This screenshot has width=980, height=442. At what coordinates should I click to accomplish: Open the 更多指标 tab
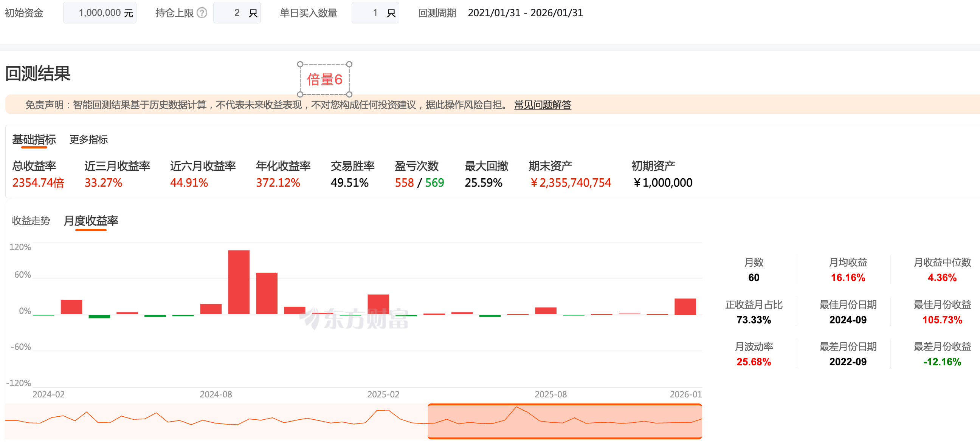click(x=88, y=139)
